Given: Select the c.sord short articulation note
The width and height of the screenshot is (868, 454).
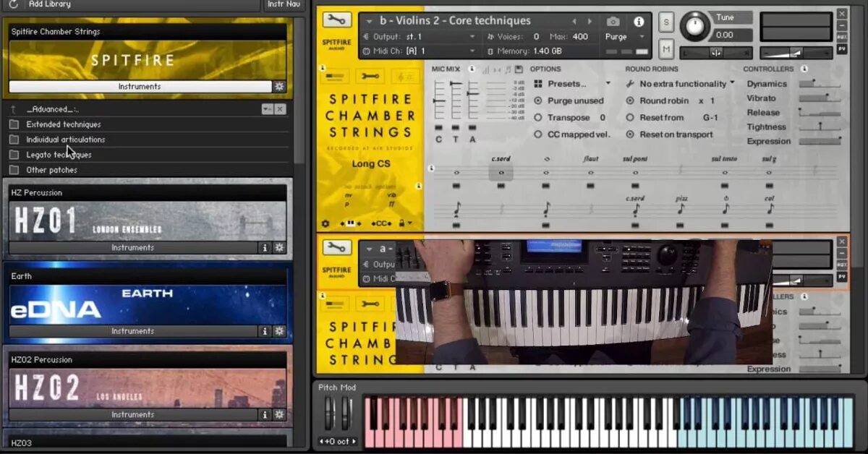Looking at the screenshot, I should 636,210.
